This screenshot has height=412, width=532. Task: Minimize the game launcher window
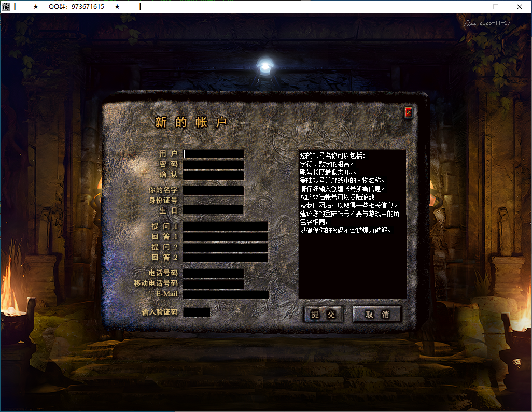[472, 7]
